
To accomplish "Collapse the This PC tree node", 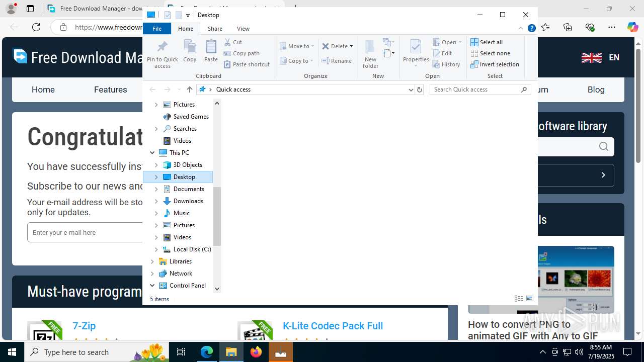I will (152, 153).
